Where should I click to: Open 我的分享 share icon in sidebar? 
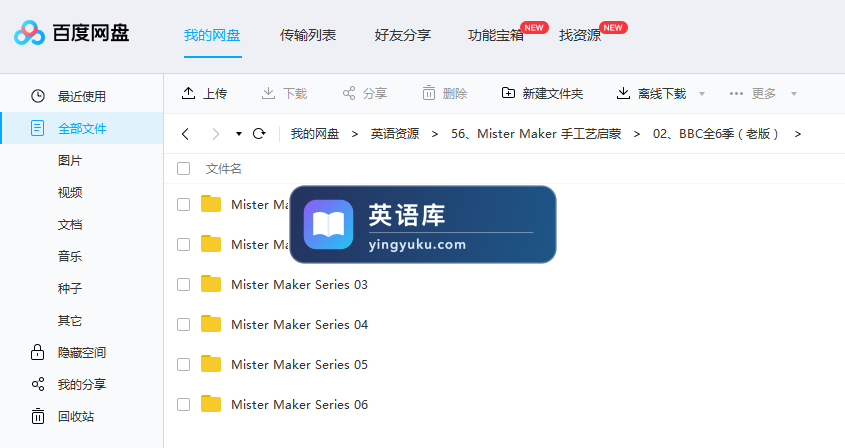38,384
